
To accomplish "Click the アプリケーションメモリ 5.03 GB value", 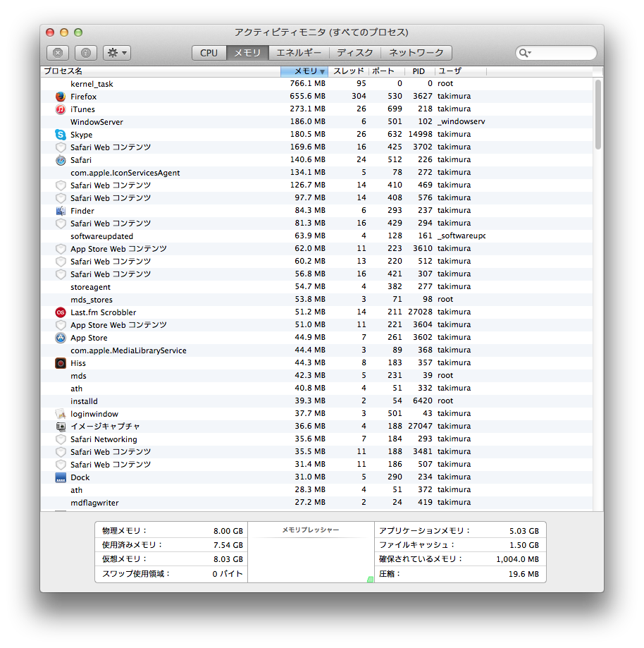I will 524,531.
